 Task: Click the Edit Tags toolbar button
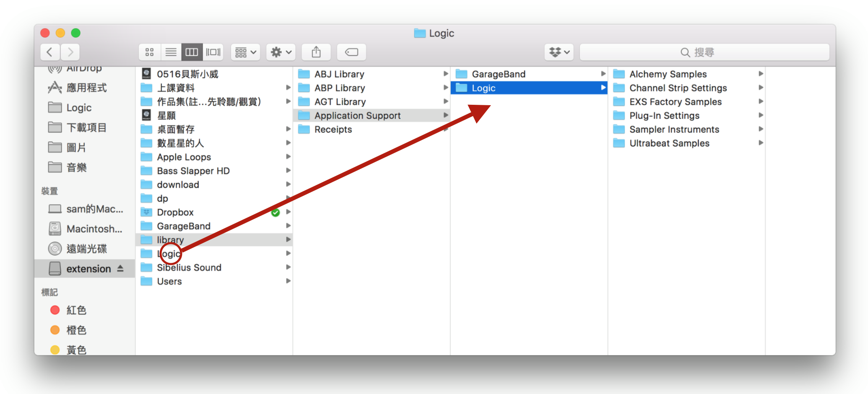[351, 52]
